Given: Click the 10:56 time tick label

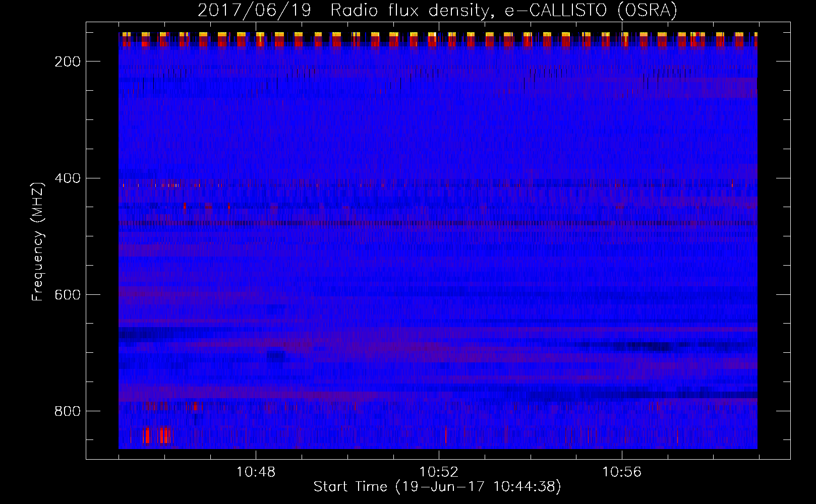Looking at the screenshot, I should tap(622, 472).
